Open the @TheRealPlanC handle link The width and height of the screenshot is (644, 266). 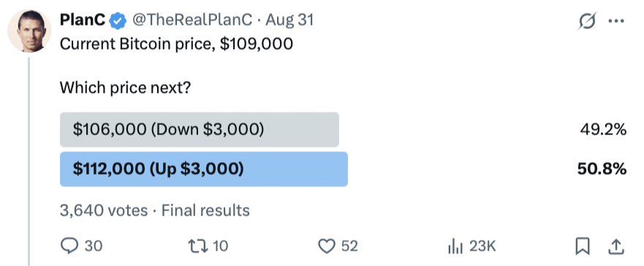(x=192, y=20)
